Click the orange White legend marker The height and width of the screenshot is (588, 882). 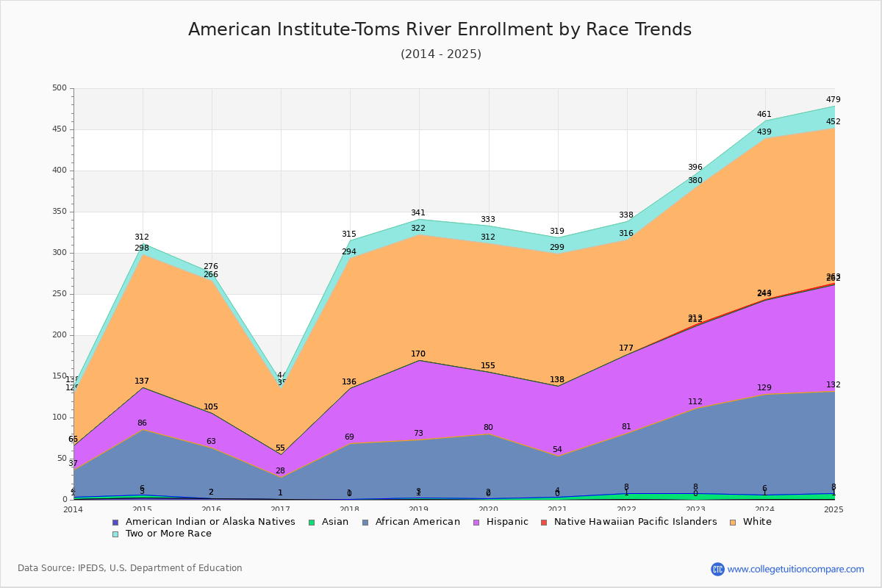[734, 522]
